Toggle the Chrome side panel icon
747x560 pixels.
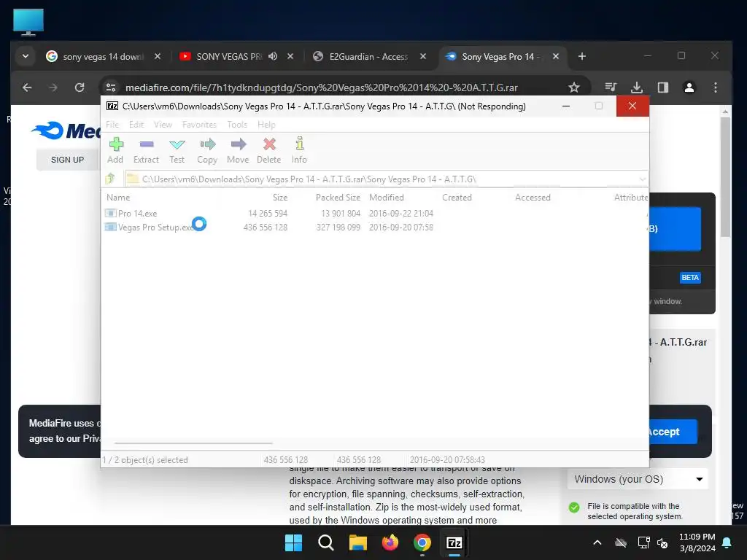[662, 87]
